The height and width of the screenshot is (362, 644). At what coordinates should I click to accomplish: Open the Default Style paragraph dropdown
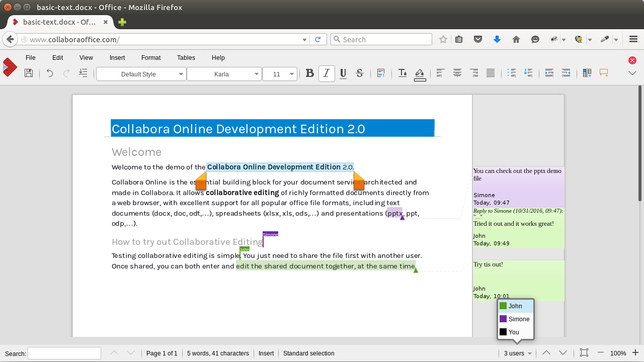coord(141,74)
